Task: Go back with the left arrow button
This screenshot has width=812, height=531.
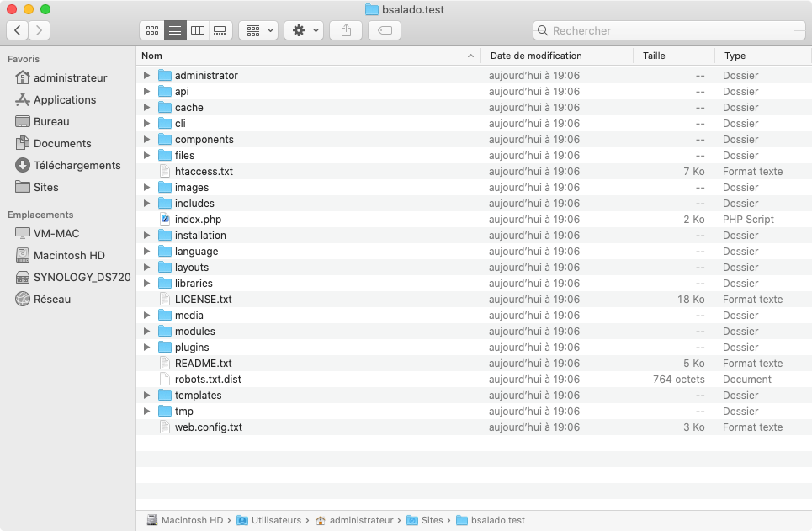Action: pyautogui.click(x=18, y=30)
